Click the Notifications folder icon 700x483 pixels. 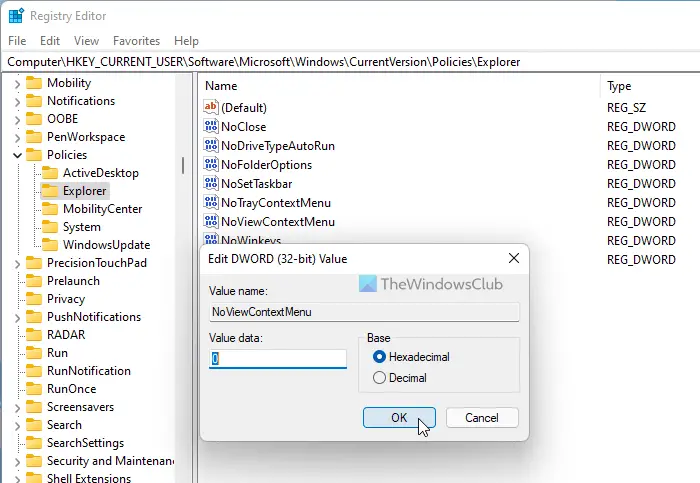[34, 101]
